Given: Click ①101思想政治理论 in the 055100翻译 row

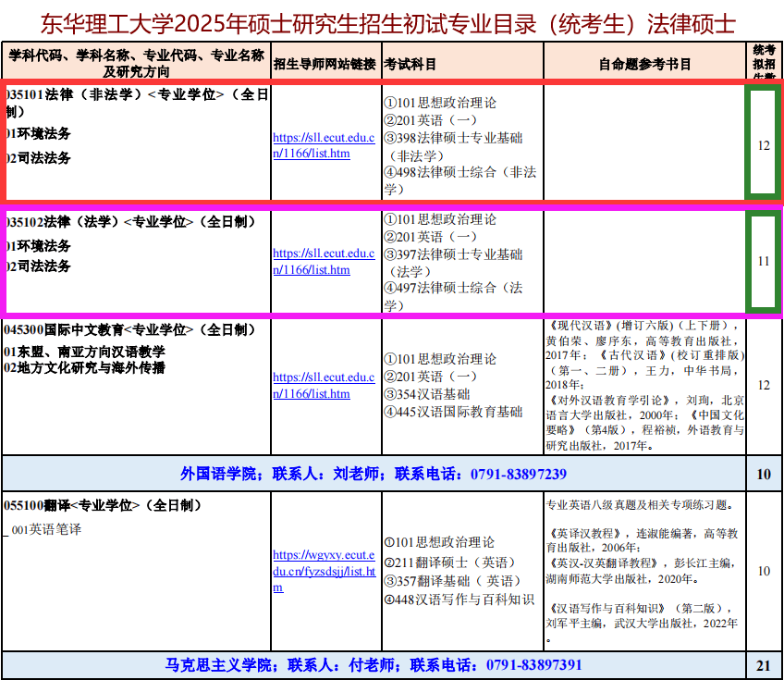Looking at the screenshot, I should (439, 542).
